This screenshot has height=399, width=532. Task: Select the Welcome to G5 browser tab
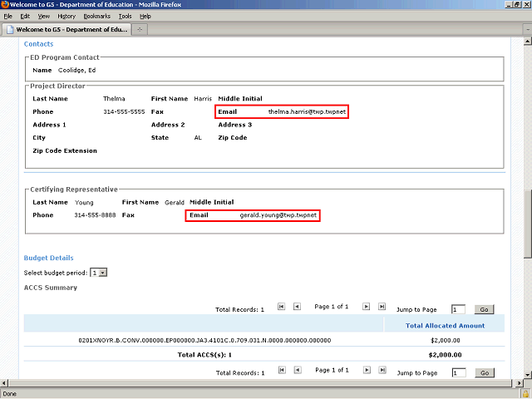65,31
